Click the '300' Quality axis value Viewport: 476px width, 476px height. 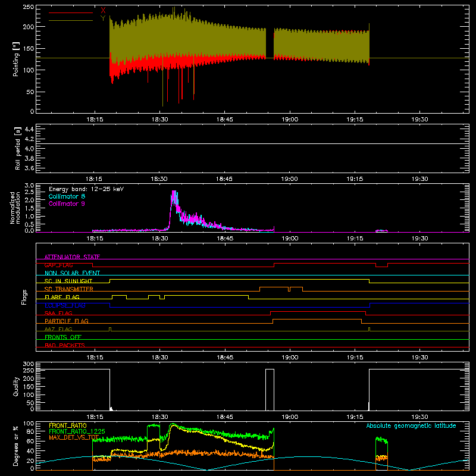coord(28,364)
